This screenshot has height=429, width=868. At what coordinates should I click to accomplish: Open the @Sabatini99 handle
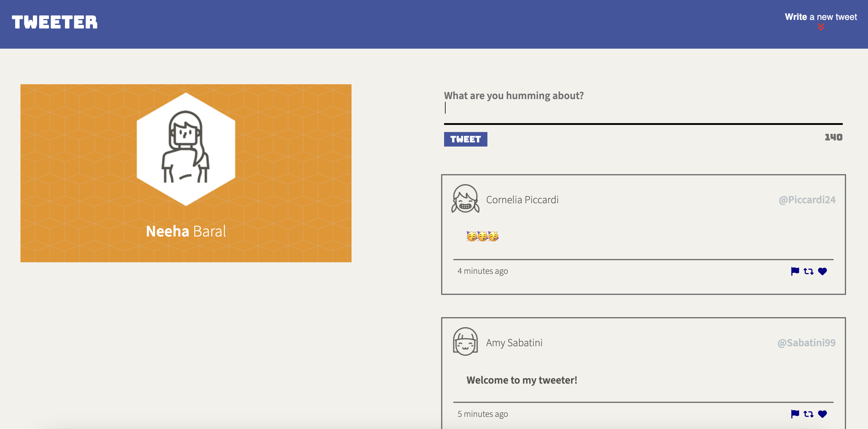pos(806,343)
